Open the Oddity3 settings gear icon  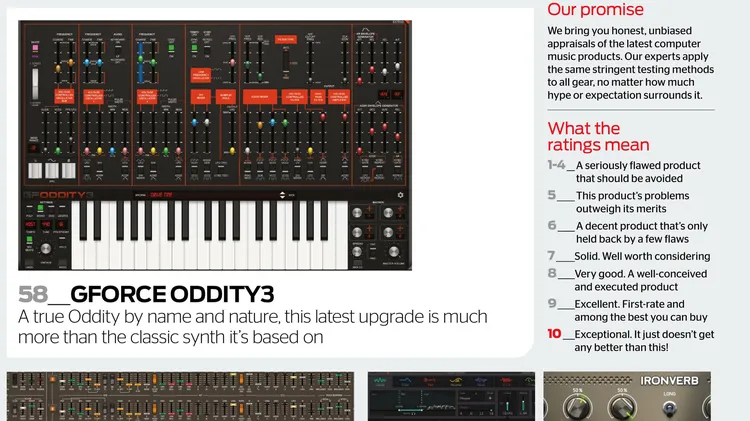[400, 195]
